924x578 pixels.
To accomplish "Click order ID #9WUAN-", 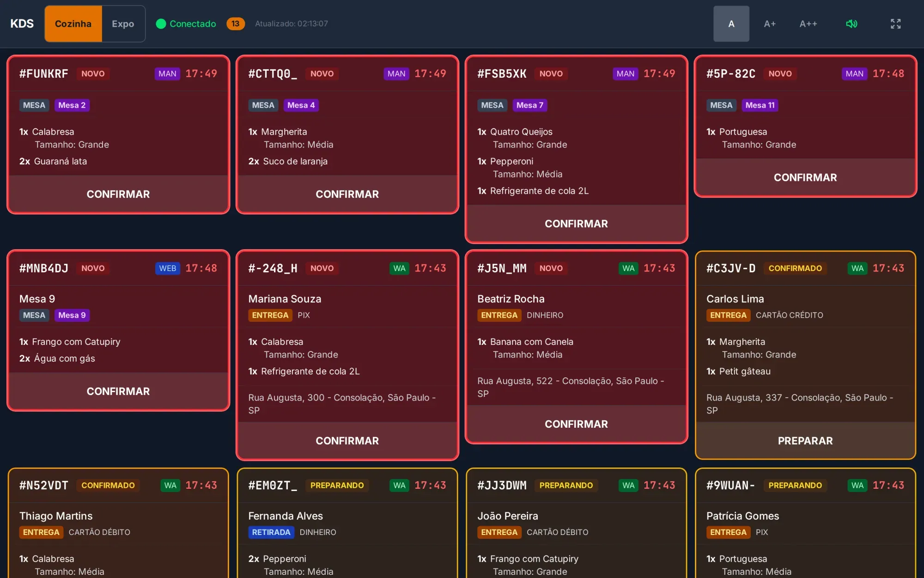I will [731, 486].
